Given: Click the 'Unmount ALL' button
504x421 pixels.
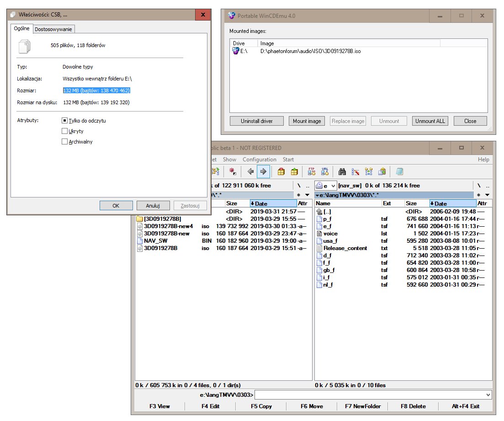Looking at the screenshot, I should 430,121.
